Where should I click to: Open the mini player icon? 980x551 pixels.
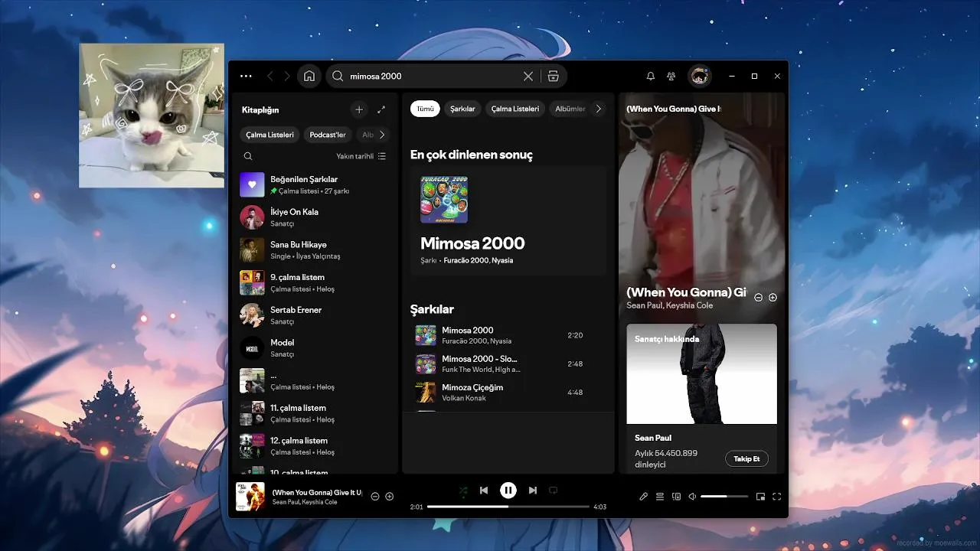(x=760, y=497)
